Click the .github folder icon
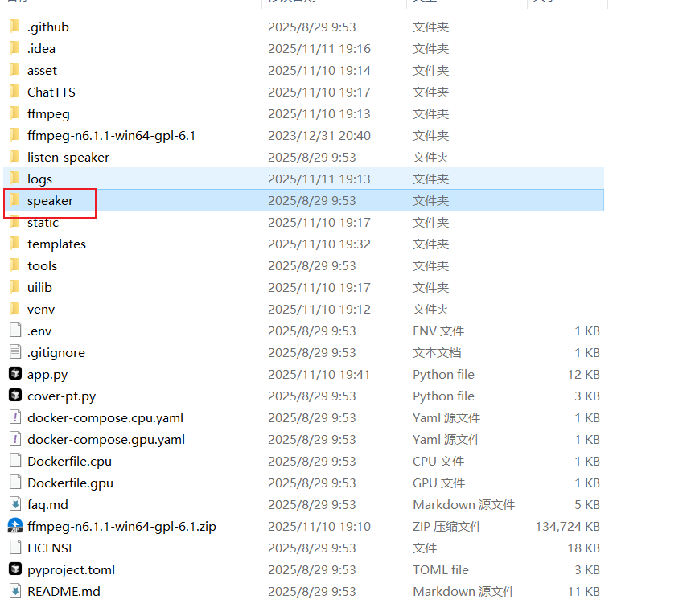This screenshot has width=687, height=616. click(x=15, y=27)
